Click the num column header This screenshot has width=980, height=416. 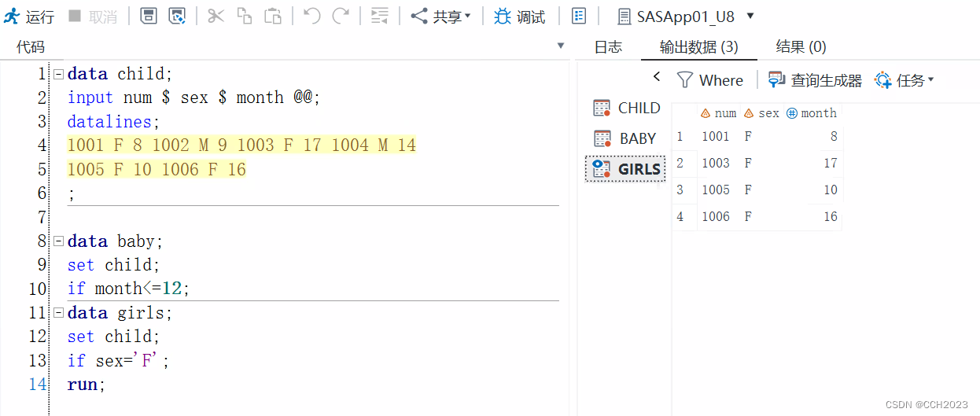click(718, 113)
